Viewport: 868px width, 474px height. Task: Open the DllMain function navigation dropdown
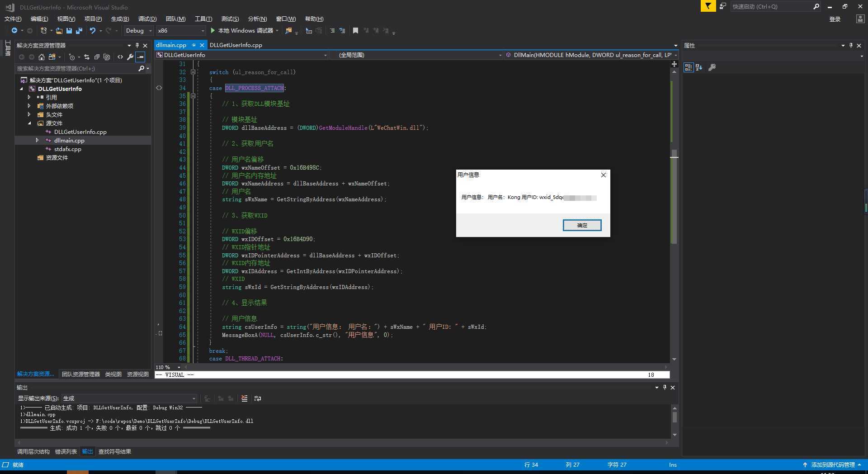point(591,55)
